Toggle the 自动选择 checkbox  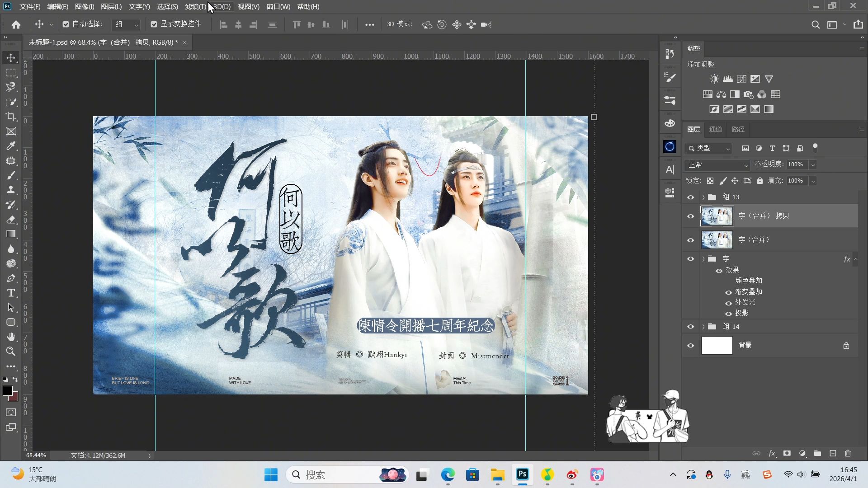coord(66,24)
